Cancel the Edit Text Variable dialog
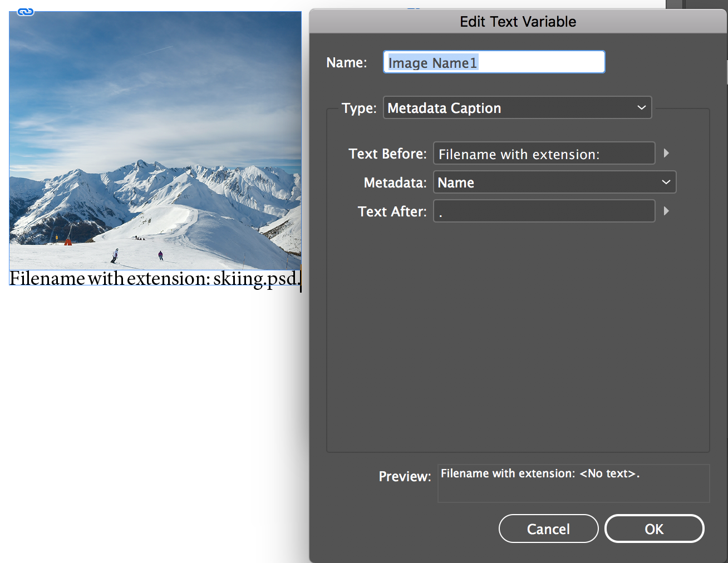Screen dimensions: 728x563 548,529
